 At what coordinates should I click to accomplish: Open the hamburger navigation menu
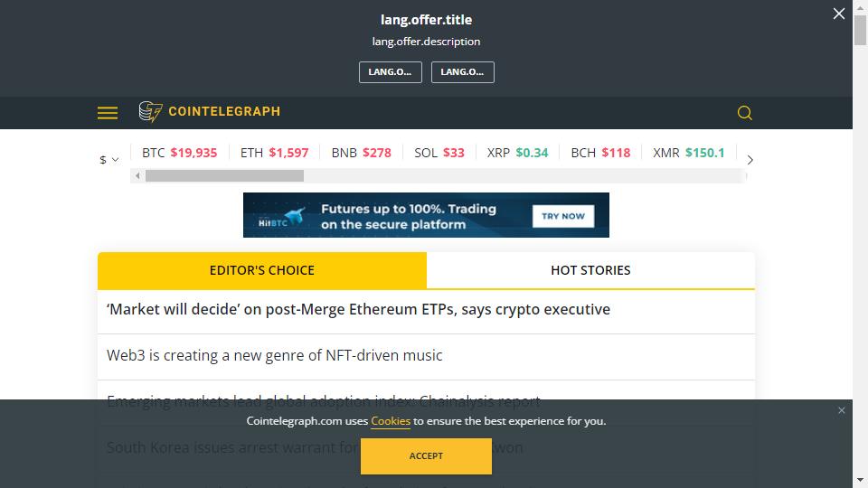(x=108, y=113)
